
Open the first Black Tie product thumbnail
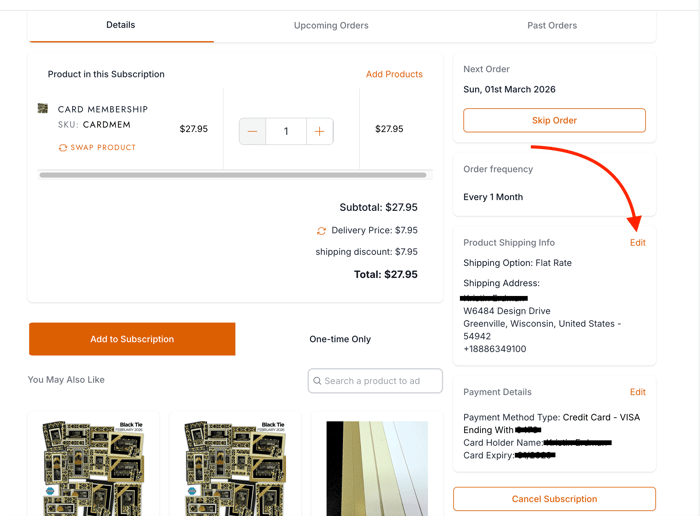click(x=93, y=468)
